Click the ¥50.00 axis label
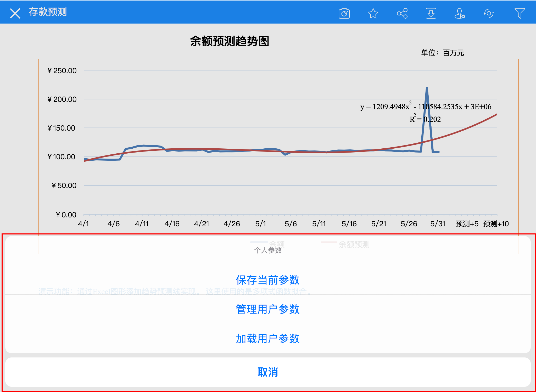 (64, 186)
